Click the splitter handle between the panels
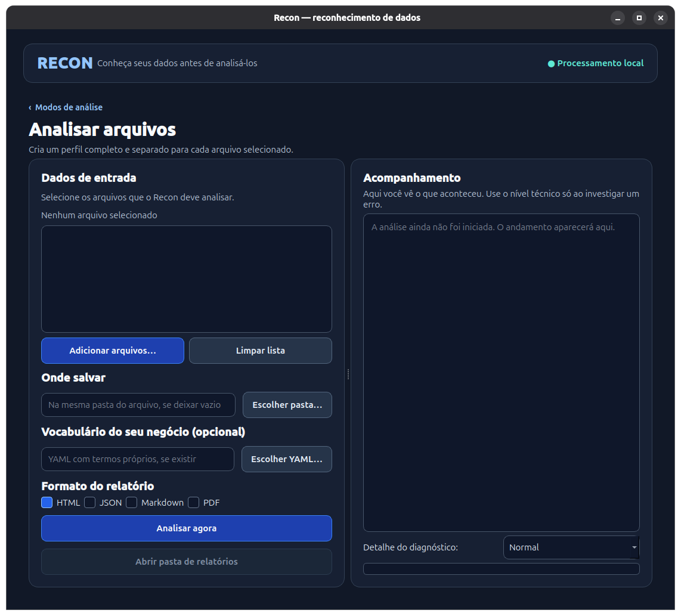Image resolution: width=681 pixels, height=616 pixels. click(348, 374)
